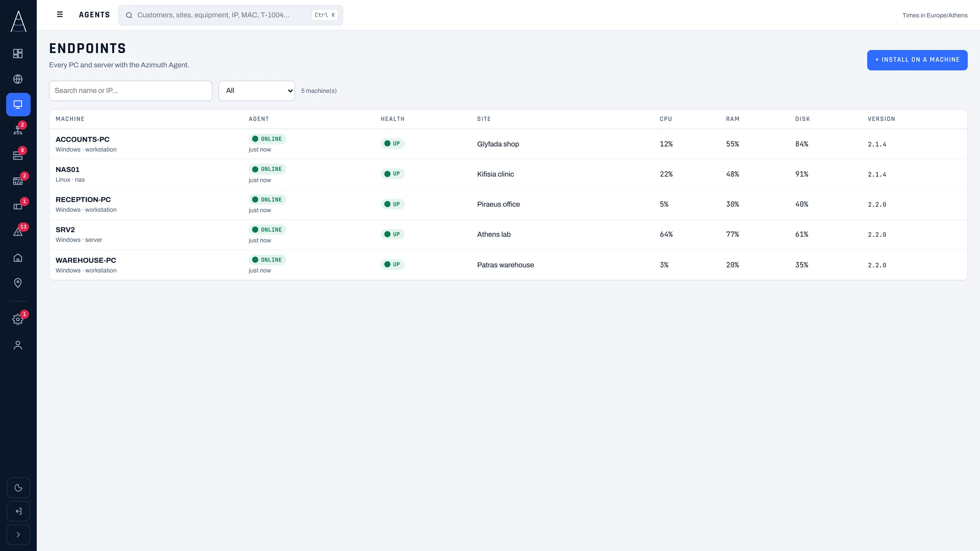Open the ticket icon with badge 1
Viewport: 980px width, 551px height.
tap(18, 207)
